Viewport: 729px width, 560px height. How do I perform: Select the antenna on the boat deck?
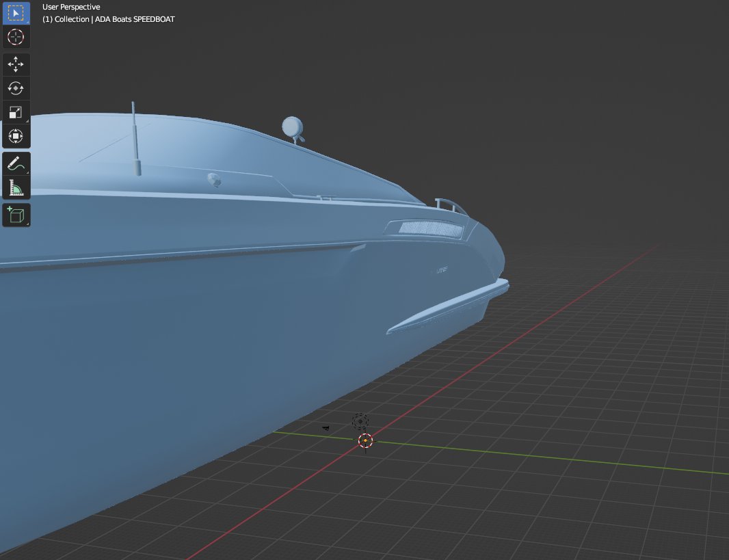[x=136, y=139]
